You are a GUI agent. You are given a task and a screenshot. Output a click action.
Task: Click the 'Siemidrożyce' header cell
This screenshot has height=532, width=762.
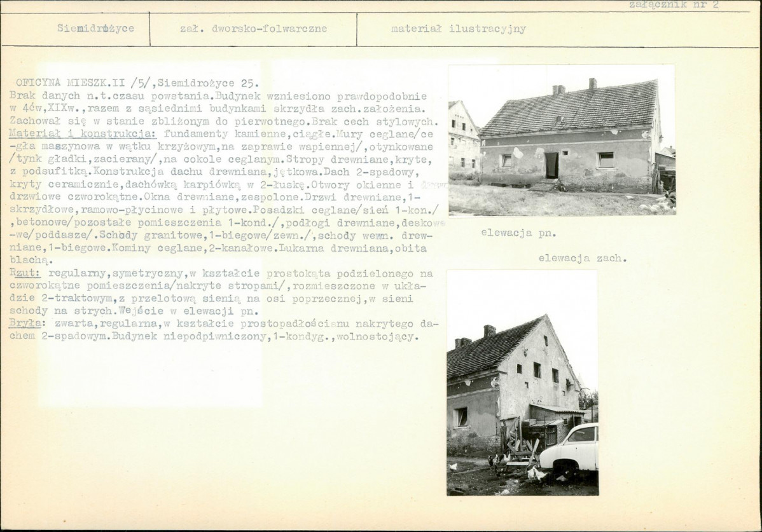click(x=75, y=29)
